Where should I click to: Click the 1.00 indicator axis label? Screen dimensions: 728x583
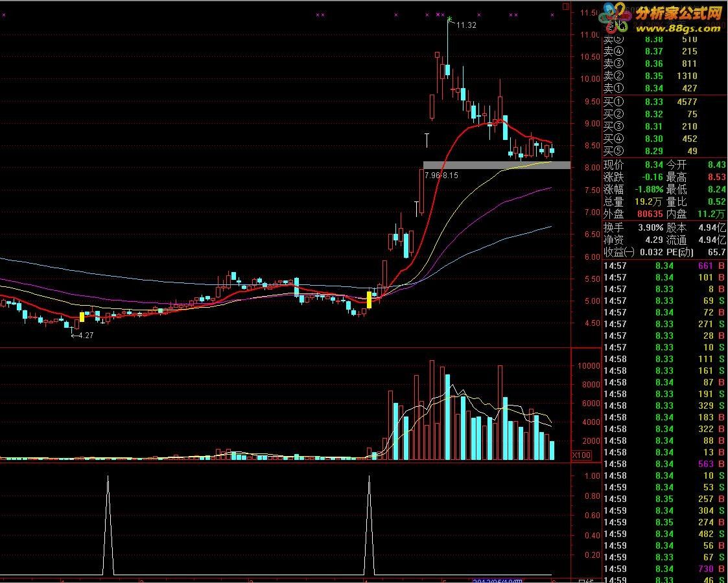(593, 476)
